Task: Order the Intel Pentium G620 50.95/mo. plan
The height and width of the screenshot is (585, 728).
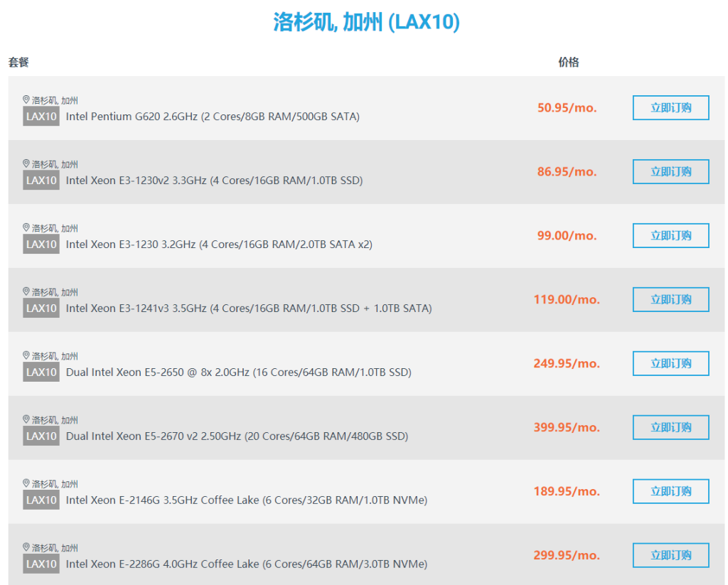Action: pos(670,108)
